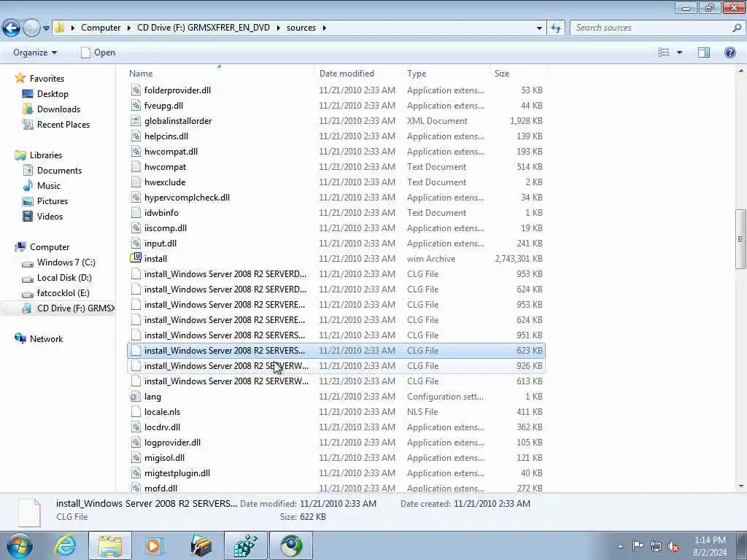Screen dimensions: 747x560
Task: Select Network in navigation pane
Action: click(46, 339)
